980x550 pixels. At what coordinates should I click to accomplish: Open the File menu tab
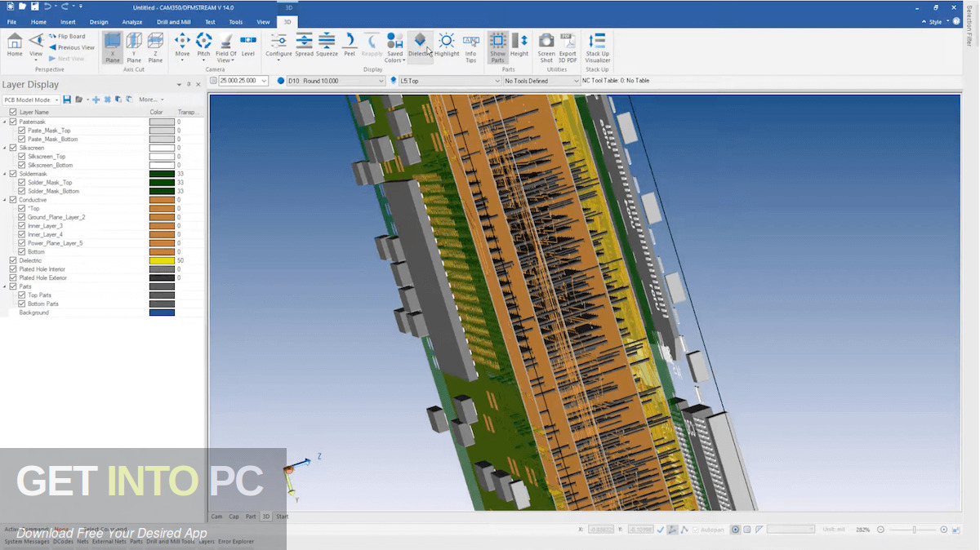11,22
